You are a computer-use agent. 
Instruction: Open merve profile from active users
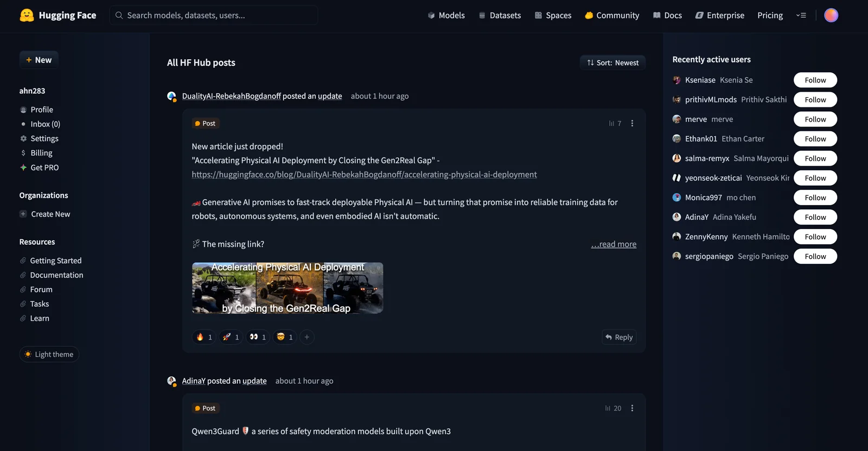696,119
